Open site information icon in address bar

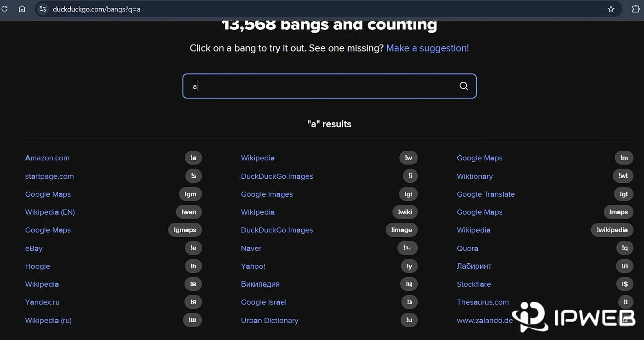point(43,9)
